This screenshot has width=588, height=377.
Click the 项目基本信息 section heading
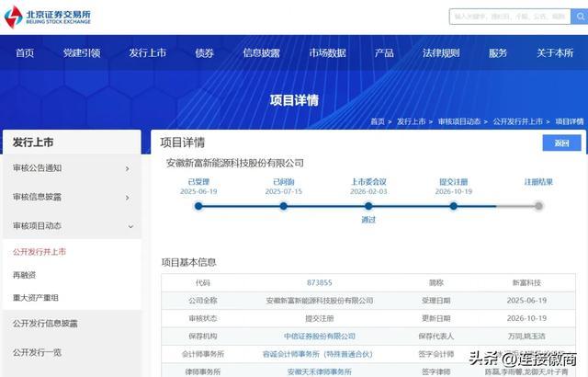click(x=188, y=262)
